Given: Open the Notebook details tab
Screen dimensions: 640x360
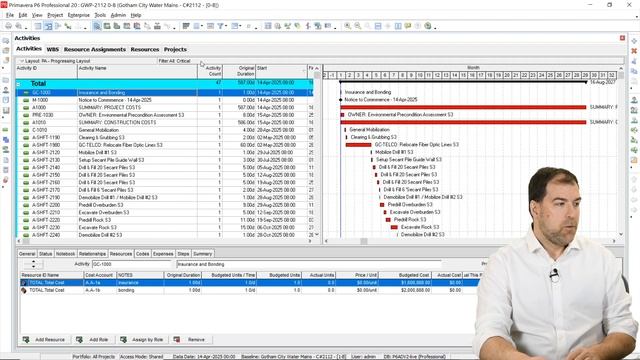Looking at the screenshot, I should click(x=65, y=254).
